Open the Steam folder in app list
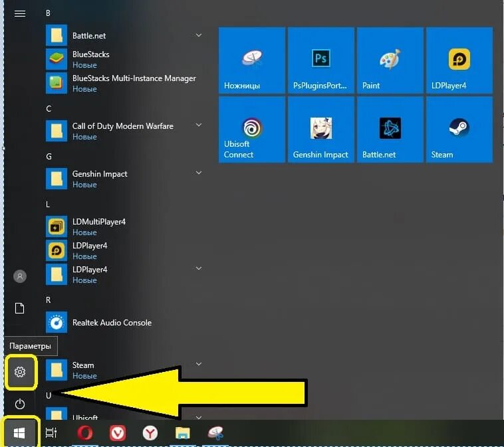504x447 pixels. (124, 370)
